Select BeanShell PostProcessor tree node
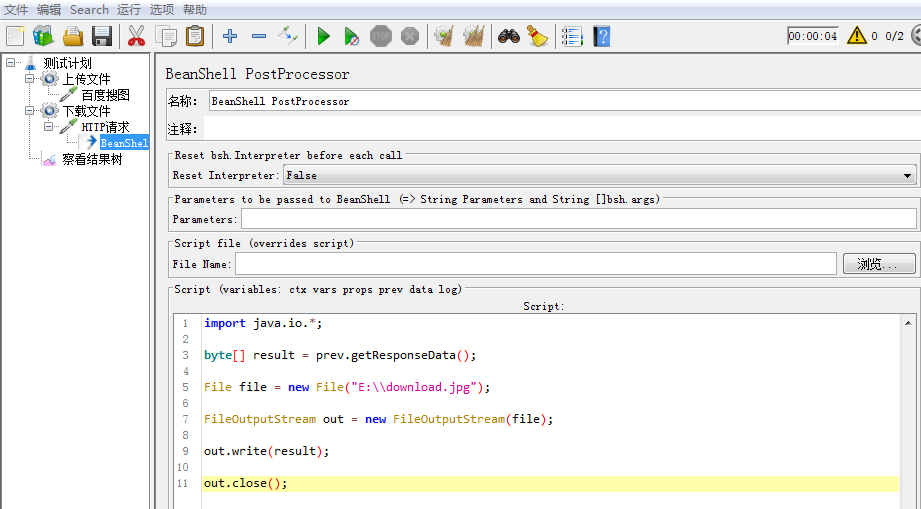The height and width of the screenshot is (509, 921). pyautogui.click(x=124, y=143)
